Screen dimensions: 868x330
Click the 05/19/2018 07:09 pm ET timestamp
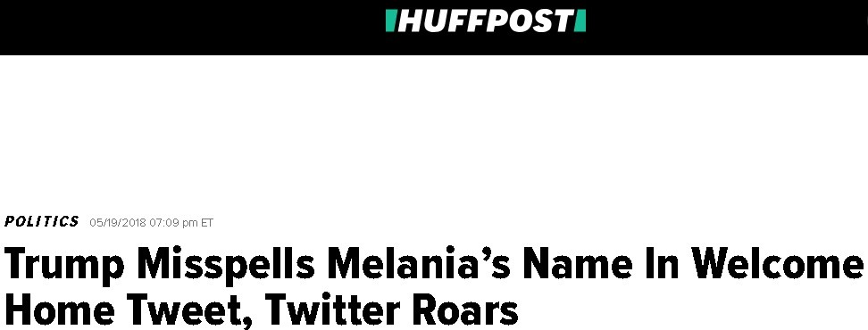tap(151, 223)
